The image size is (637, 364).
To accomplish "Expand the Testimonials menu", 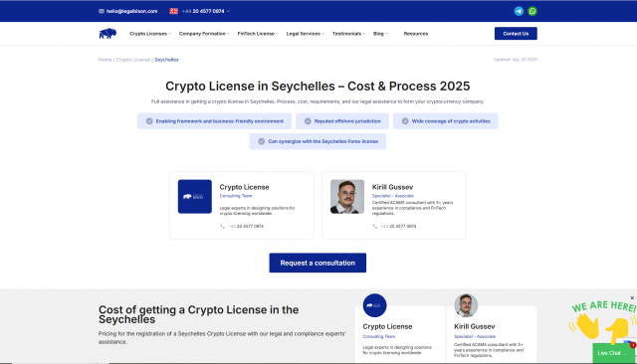I will click(349, 34).
